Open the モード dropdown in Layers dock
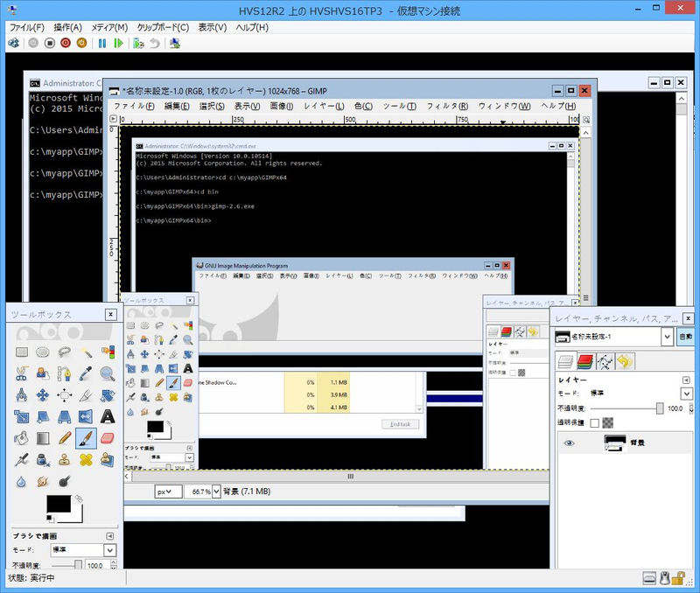This screenshot has width=700, height=593. pyautogui.click(x=687, y=394)
